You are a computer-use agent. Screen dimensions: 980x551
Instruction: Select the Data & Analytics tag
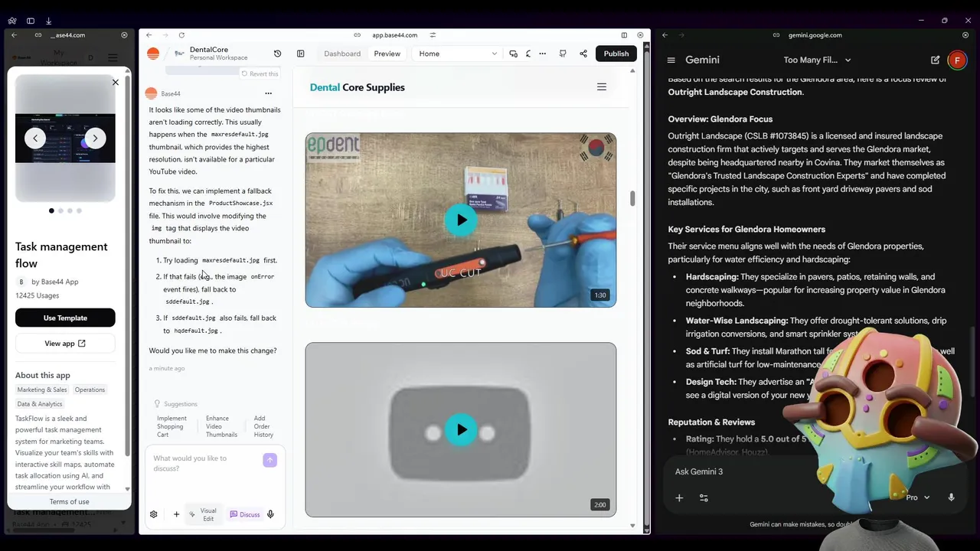pyautogui.click(x=40, y=404)
